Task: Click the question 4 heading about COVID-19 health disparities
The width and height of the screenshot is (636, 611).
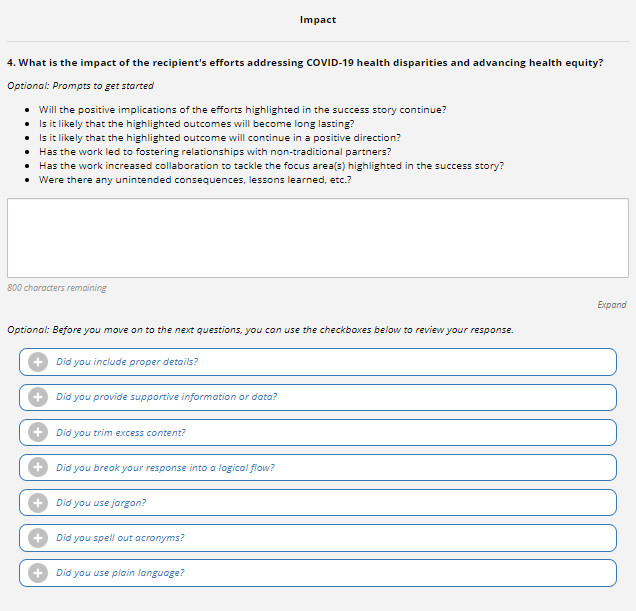Action: 305,62
